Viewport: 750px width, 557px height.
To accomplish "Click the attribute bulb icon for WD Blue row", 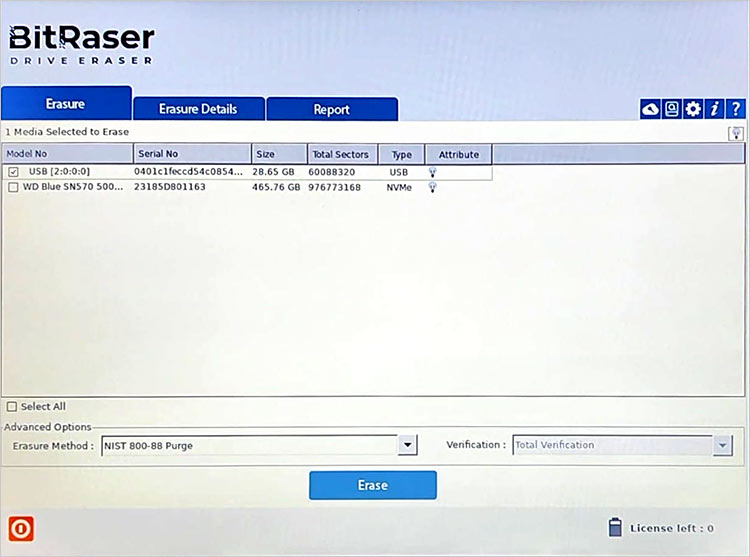I will coord(432,187).
